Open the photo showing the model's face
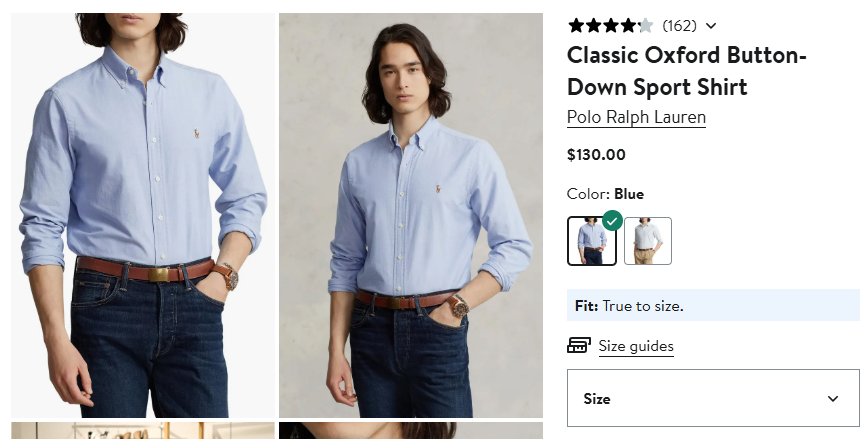 [x=411, y=215]
